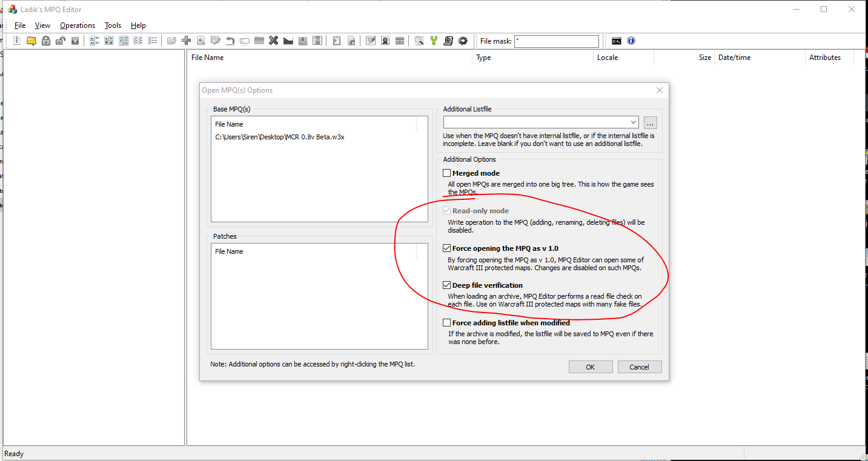Open settings via the gear toolbar icon
Viewport: 868px width, 461px height.
pyautogui.click(x=463, y=41)
